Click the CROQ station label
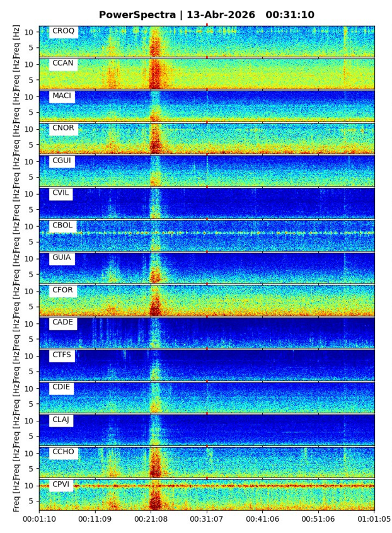Viewport: 392px width, 533px height. tap(63, 32)
